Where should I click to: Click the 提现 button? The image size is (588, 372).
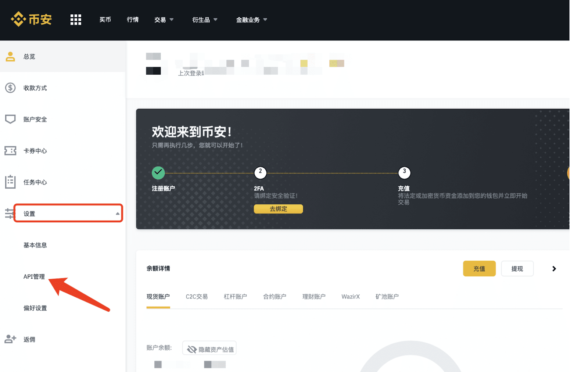coord(517,269)
